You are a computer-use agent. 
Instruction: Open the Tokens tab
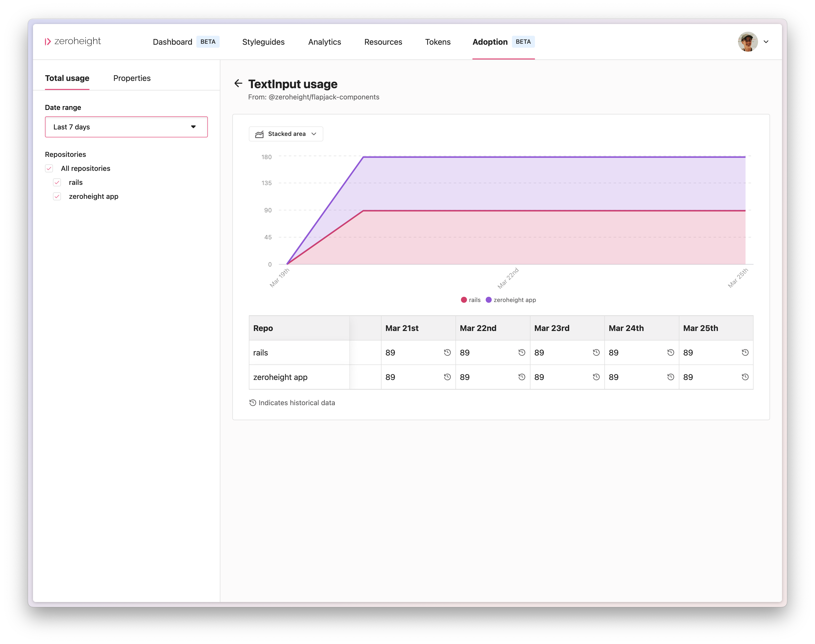click(438, 42)
